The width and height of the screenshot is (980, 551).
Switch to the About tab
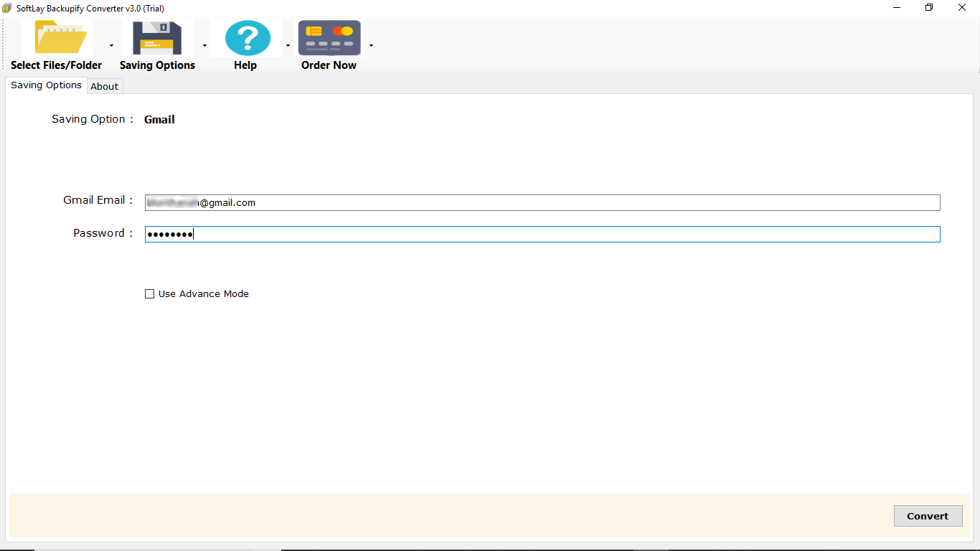(105, 86)
